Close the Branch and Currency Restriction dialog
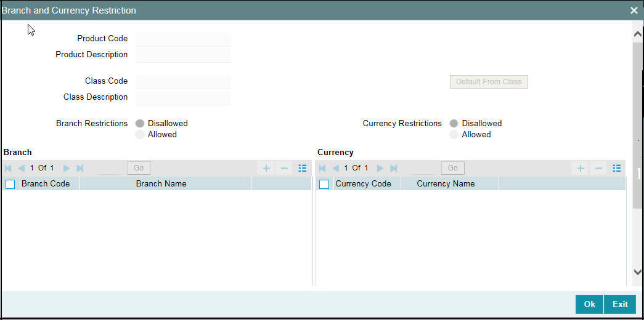 pos(634,10)
